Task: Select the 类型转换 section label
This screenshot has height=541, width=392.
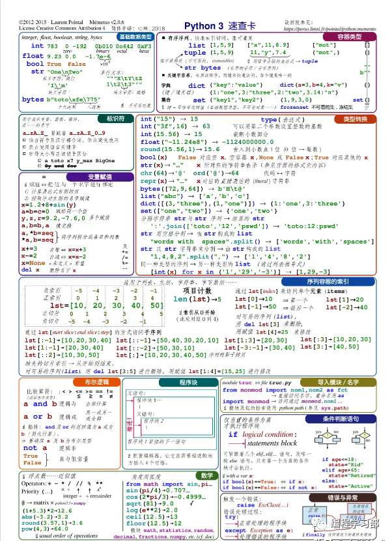Action: tap(355, 119)
